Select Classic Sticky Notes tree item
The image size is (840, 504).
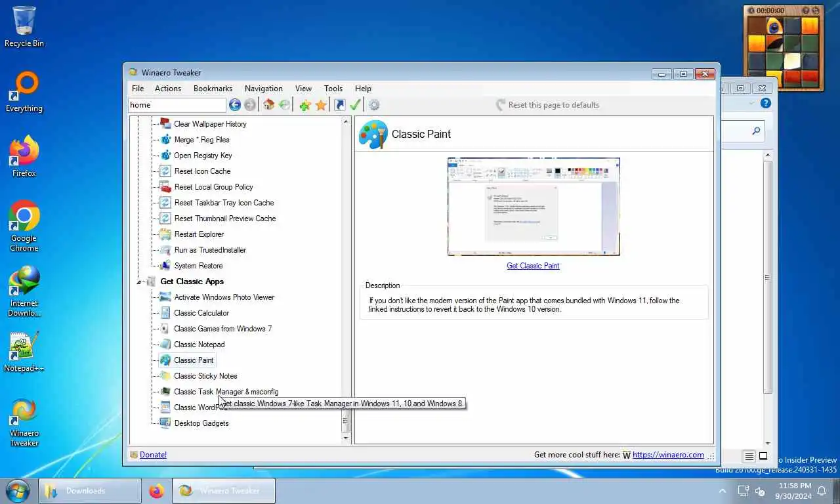[x=205, y=376]
